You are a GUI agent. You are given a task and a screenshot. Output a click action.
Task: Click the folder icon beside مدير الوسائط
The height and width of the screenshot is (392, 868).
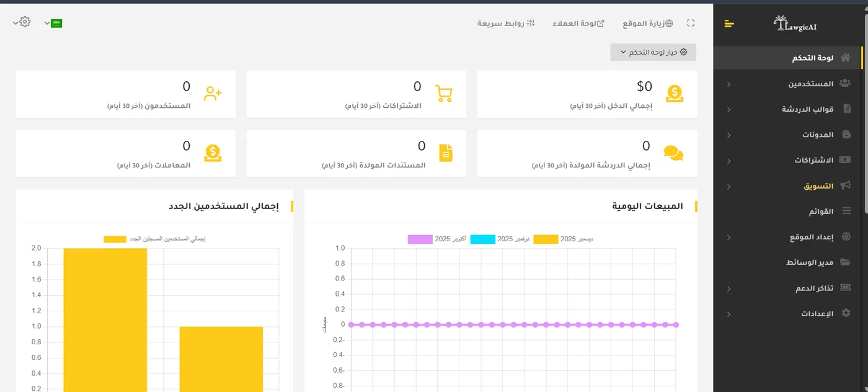(846, 262)
